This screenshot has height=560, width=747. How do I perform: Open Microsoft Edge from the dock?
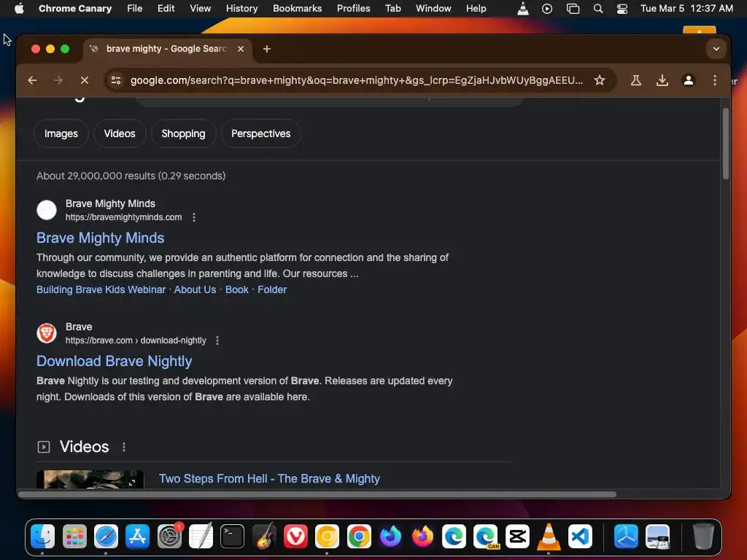(x=454, y=537)
